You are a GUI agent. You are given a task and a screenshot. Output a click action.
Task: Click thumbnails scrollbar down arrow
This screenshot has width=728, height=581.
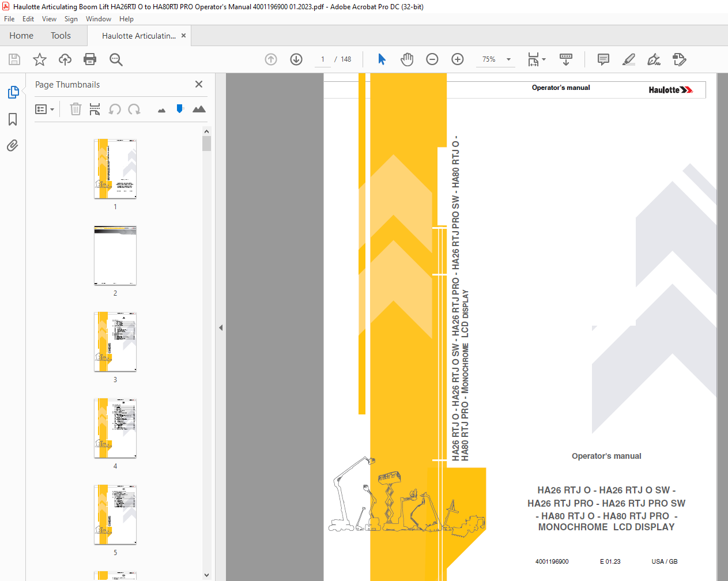(x=206, y=575)
